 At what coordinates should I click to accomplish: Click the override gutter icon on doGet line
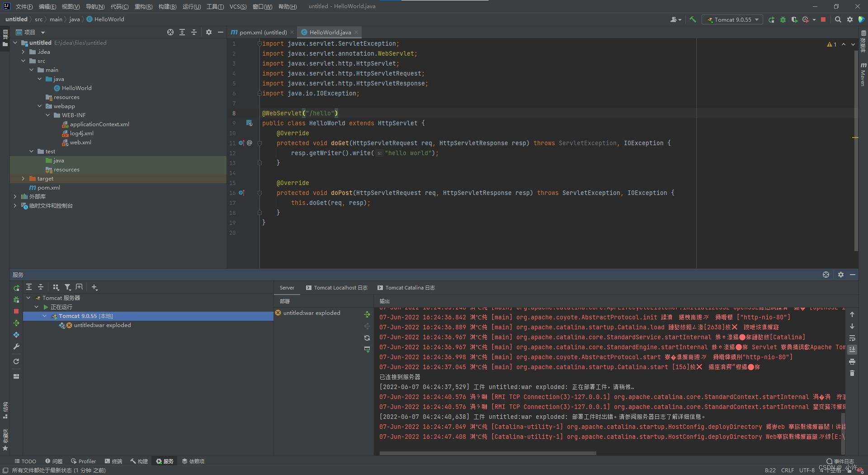[241, 143]
